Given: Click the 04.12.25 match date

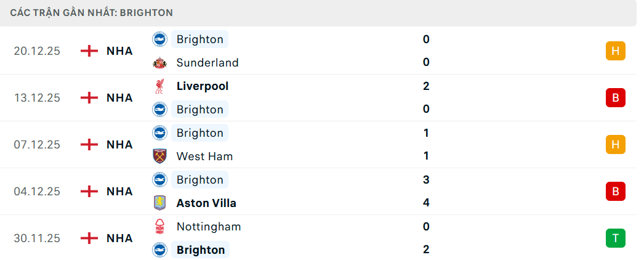Looking at the screenshot, I should click(37, 192).
